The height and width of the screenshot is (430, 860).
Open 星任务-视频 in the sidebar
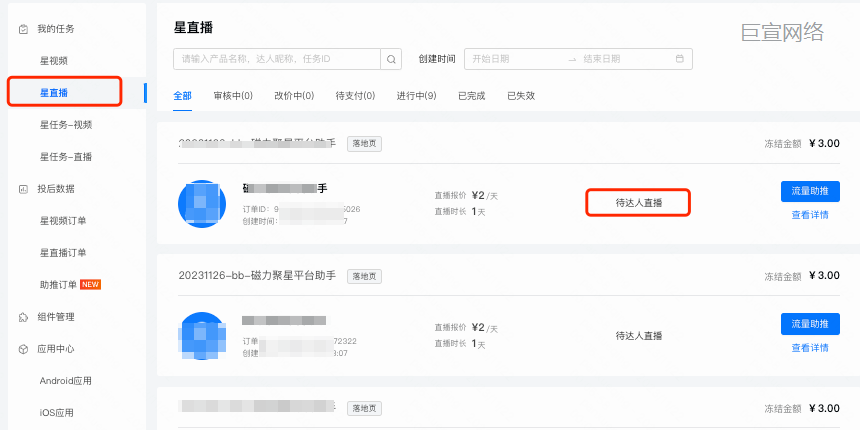coord(66,125)
